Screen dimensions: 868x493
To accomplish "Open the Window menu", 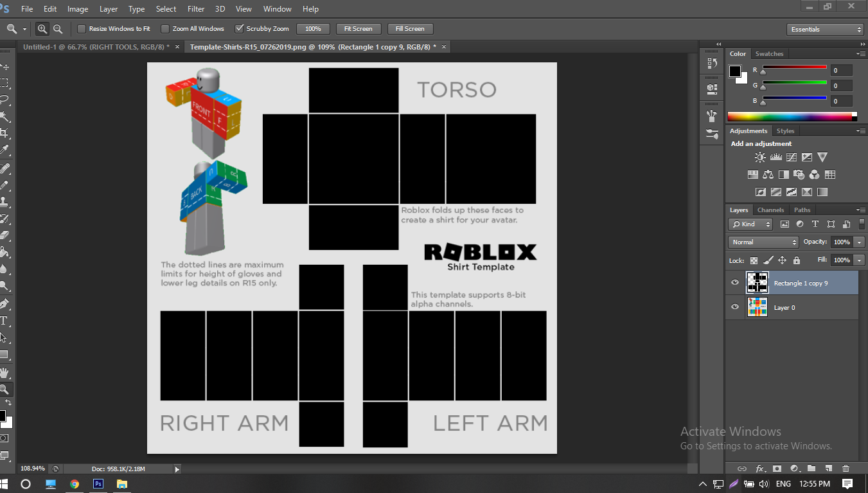I will (278, 9).
